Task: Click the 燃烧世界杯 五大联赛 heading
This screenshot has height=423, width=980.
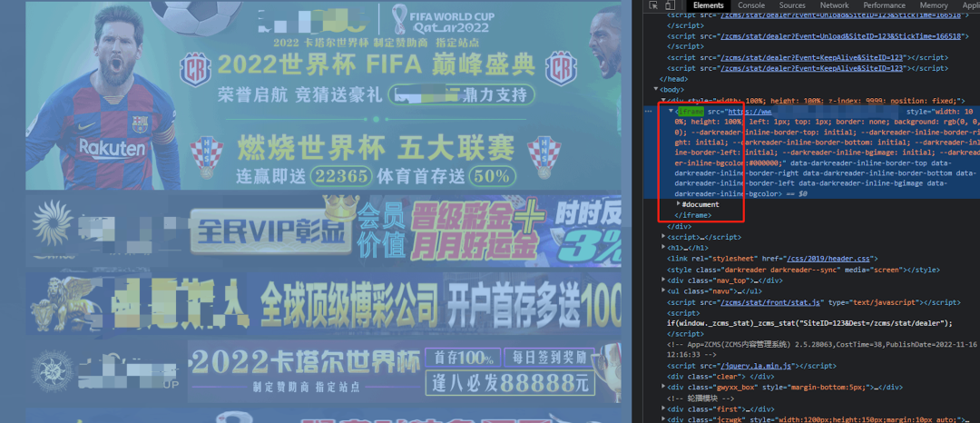Action: [376, 149]
